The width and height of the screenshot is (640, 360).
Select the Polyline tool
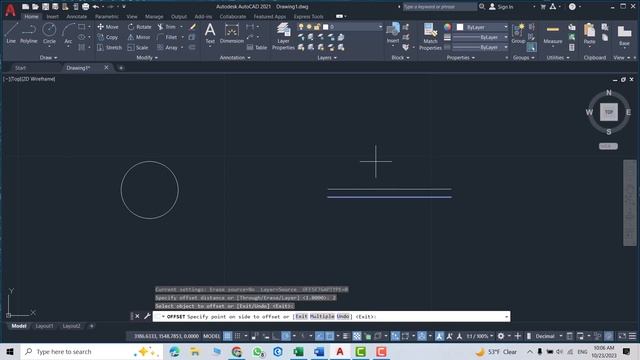(29, 33)
